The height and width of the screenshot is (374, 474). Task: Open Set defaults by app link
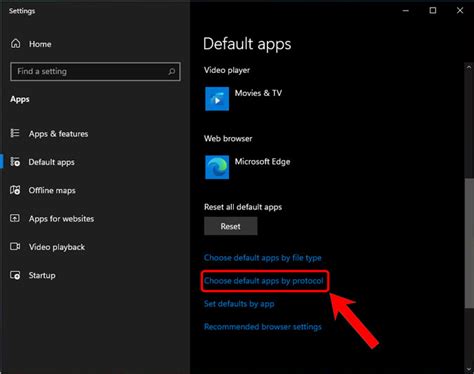click(239, 304)
